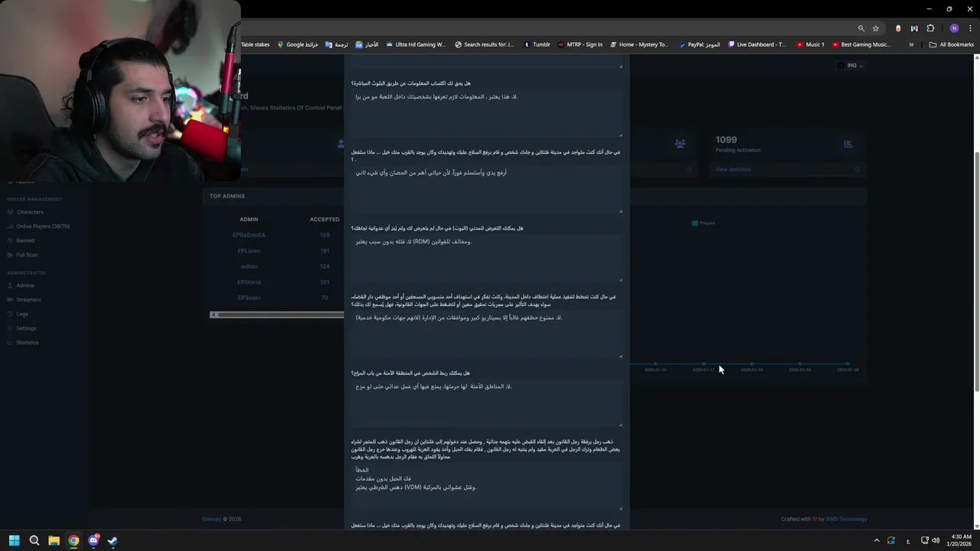Toggle the Players chart legend swatch
The image size is (980, 551).
click(x=695, y=223)
